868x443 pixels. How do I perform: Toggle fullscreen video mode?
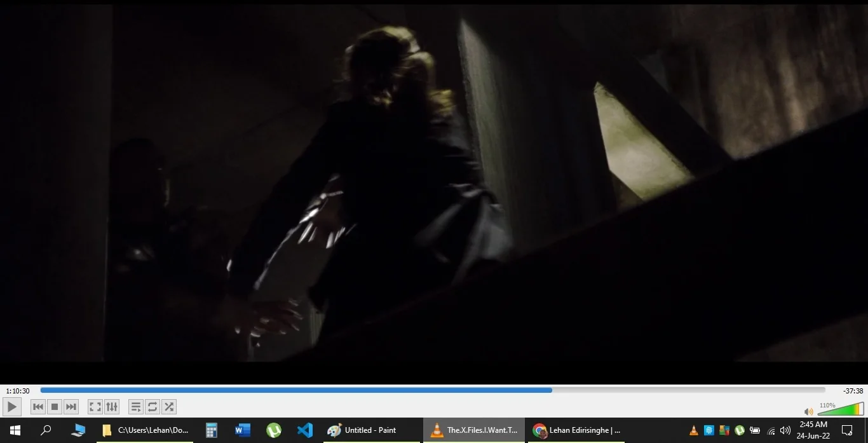95,407
